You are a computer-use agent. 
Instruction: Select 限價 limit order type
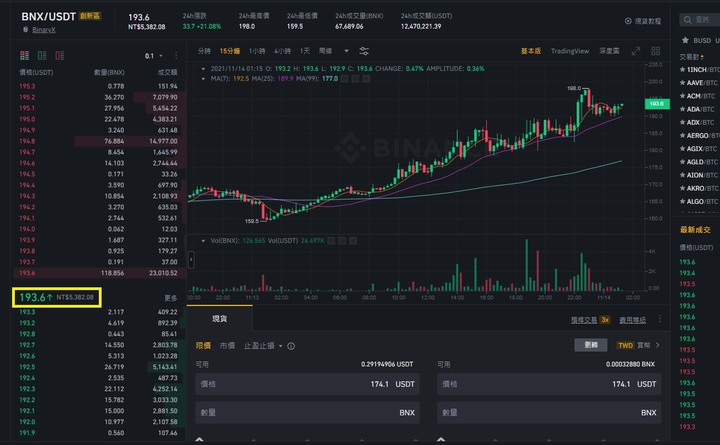pyautogui.click(x=203, y=346)
